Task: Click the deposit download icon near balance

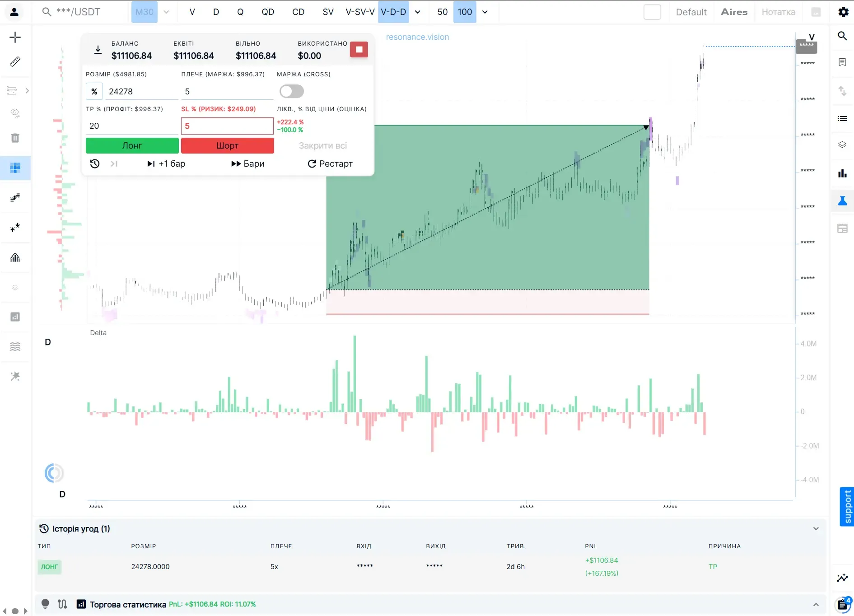Action: (x=98, y=50)
